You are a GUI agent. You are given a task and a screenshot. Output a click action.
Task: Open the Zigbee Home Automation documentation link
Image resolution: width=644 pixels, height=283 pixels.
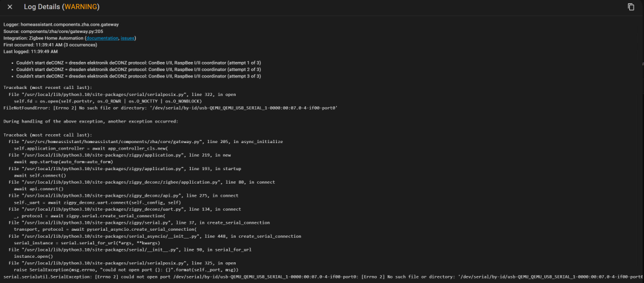[102, 38]
